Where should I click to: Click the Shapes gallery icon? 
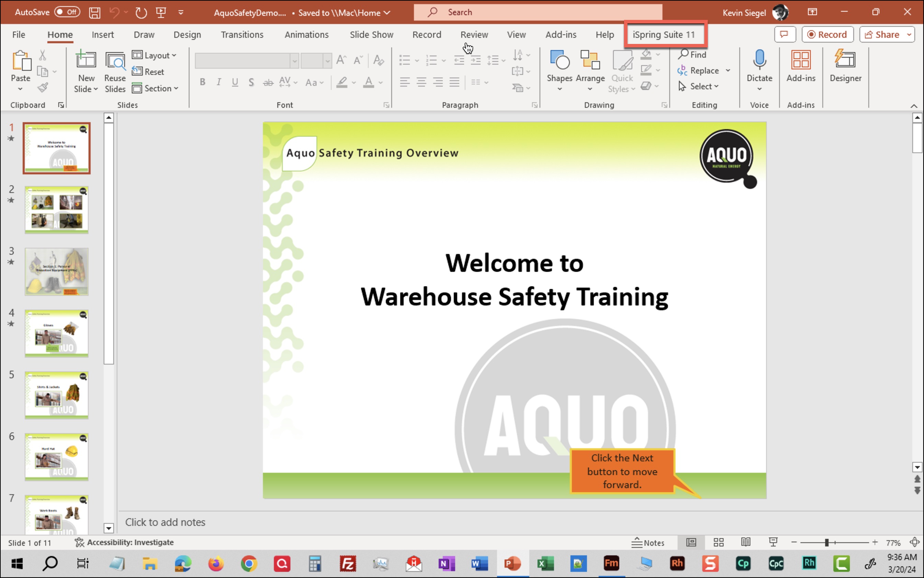pos(559,60)
